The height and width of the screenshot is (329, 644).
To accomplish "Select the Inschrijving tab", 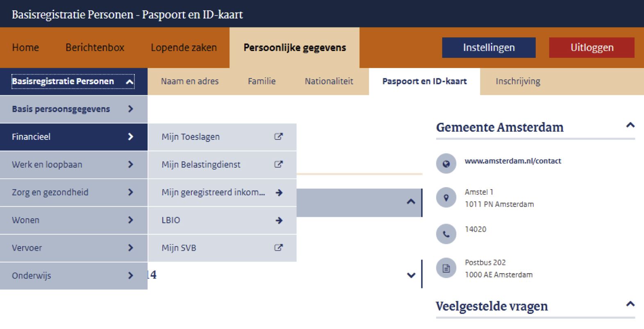I will [x=518, y=81].
